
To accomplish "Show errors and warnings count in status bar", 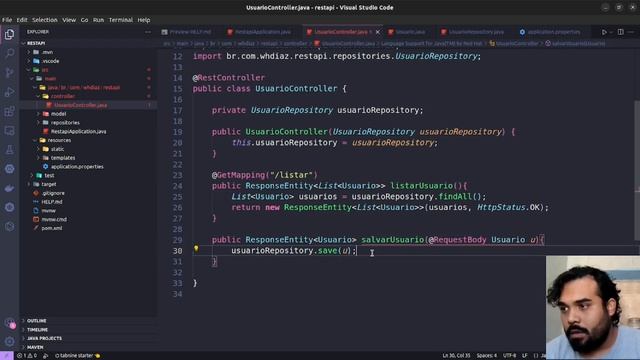I will [27, 356].
